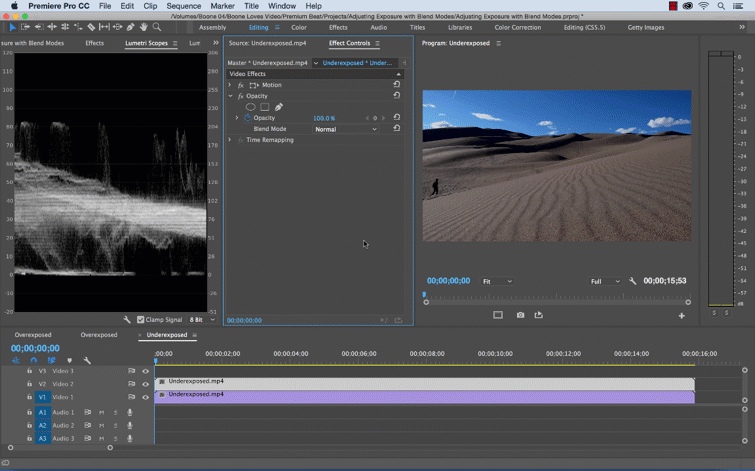Click the ellipse mask tool under Opacity
This screenshot has width=755, height=471.
point(251,107)
